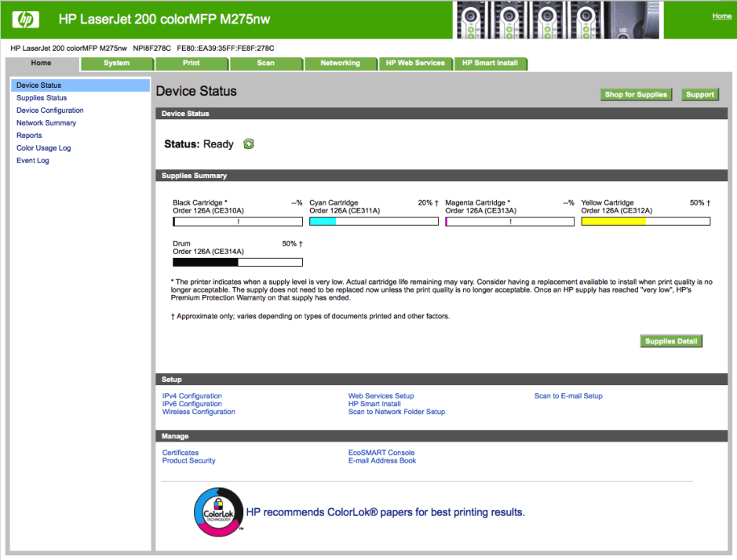Open the Support page

pyautogui.click(x=699, y=94)
